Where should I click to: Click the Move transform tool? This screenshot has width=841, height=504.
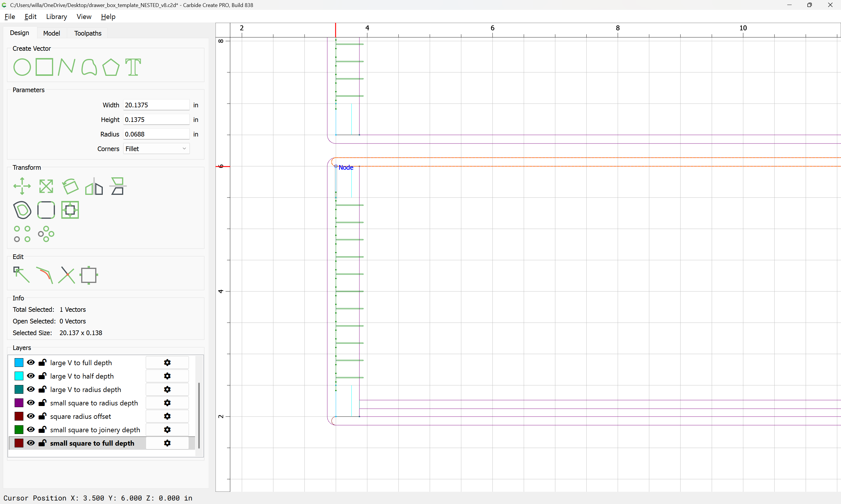coord(22,186)
